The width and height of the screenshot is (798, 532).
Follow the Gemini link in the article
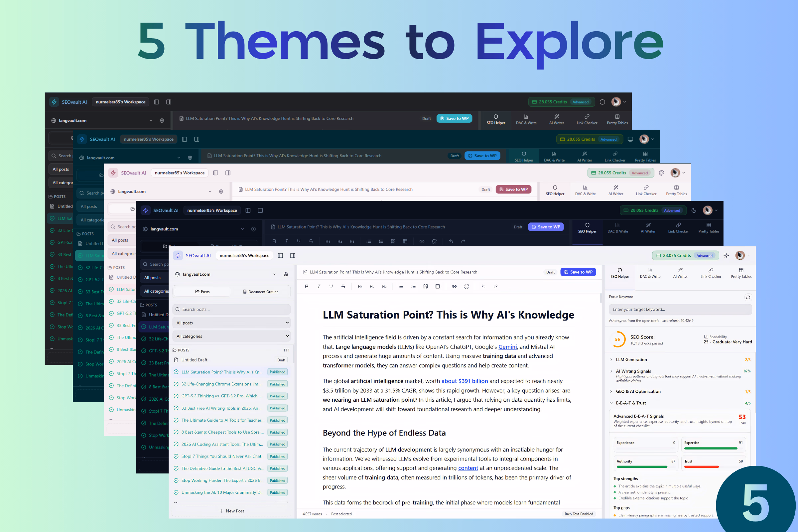click(508, 347)
